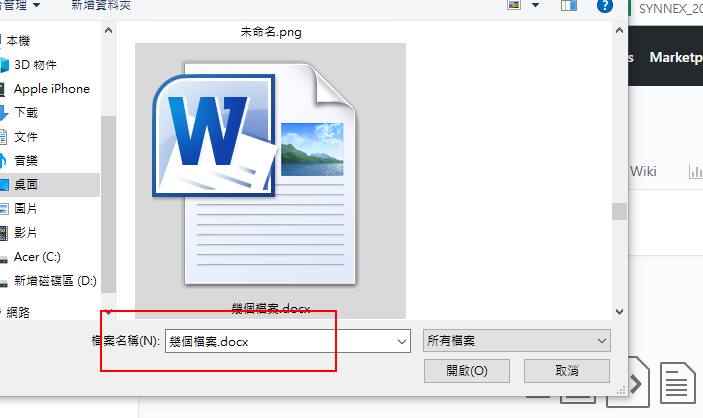Click the 文件 document icon
The height and width of the screenshot is (418, 703).
(x=4, y=137)
